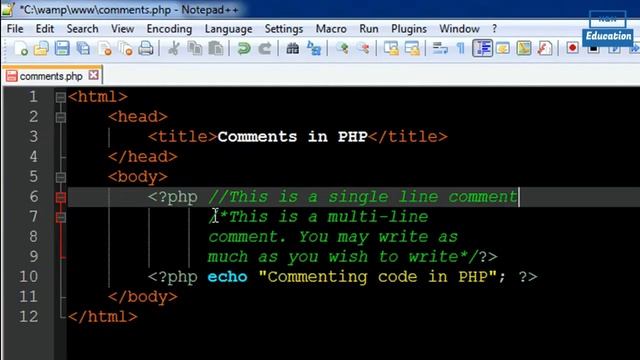
Task: Click 'This is a single line comment' text
Action: tap(373, 197)
